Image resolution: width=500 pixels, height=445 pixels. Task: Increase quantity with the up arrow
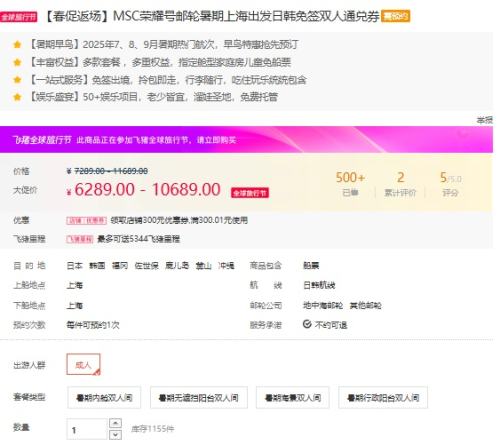tap(115, 423)
